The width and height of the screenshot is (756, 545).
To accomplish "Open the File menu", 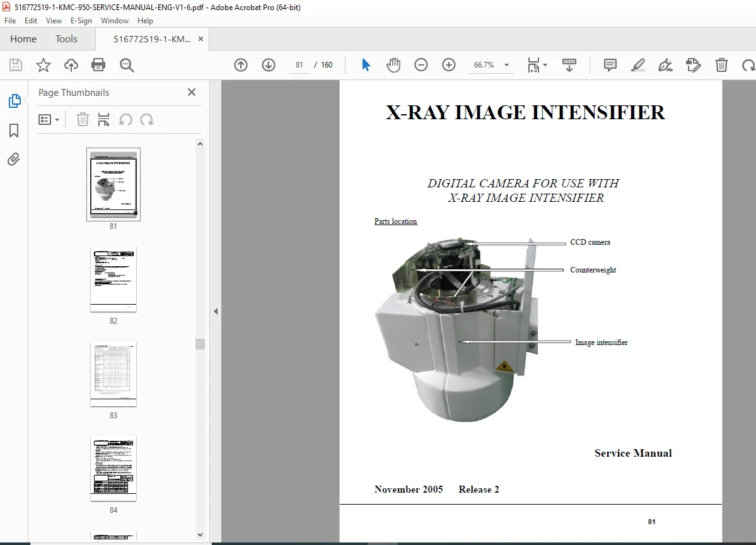I will coord(10,21).
